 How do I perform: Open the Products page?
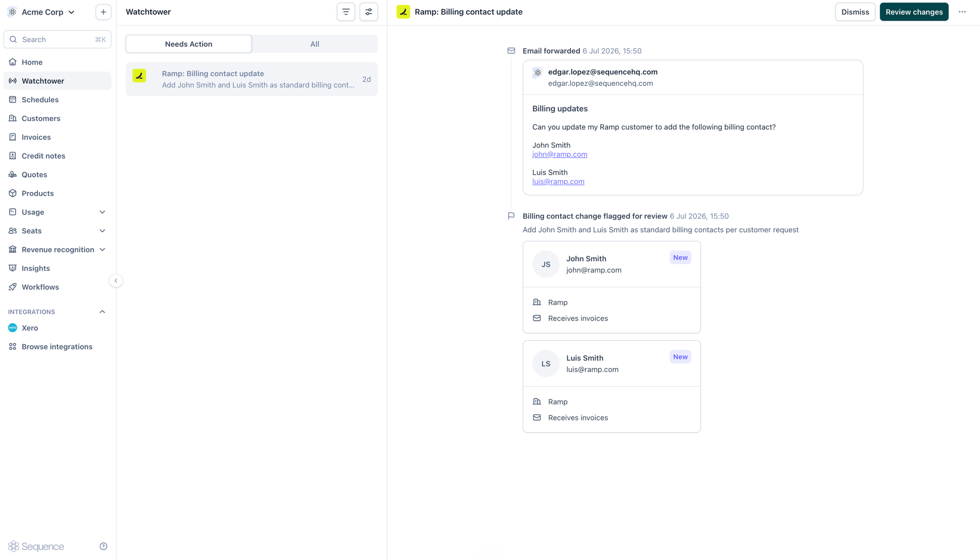tap(57, 194)
